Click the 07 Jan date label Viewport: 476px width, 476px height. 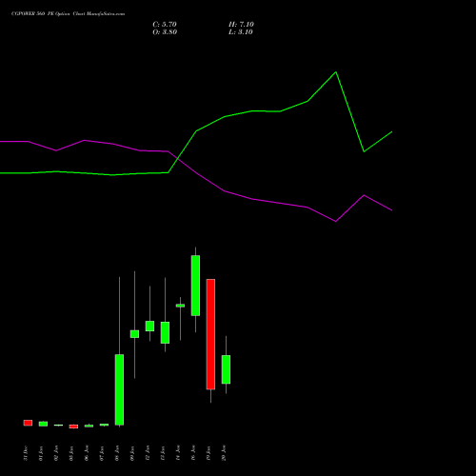tap(102, 453)
